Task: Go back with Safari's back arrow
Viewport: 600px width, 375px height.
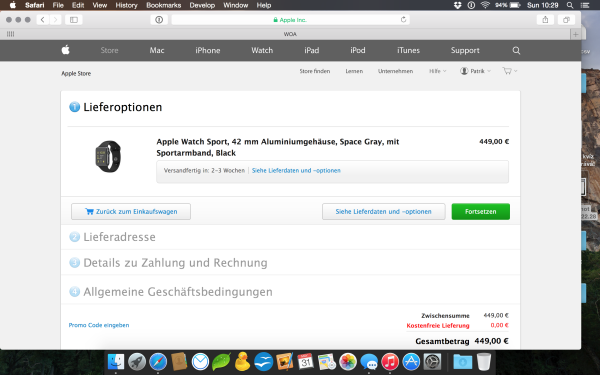Action: click(x=43, y=20)
